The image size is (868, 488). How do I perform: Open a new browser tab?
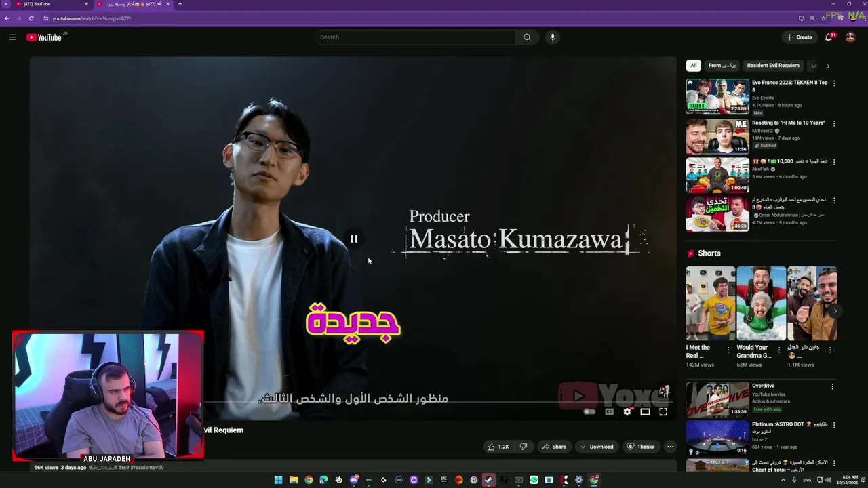pos(180,4)
